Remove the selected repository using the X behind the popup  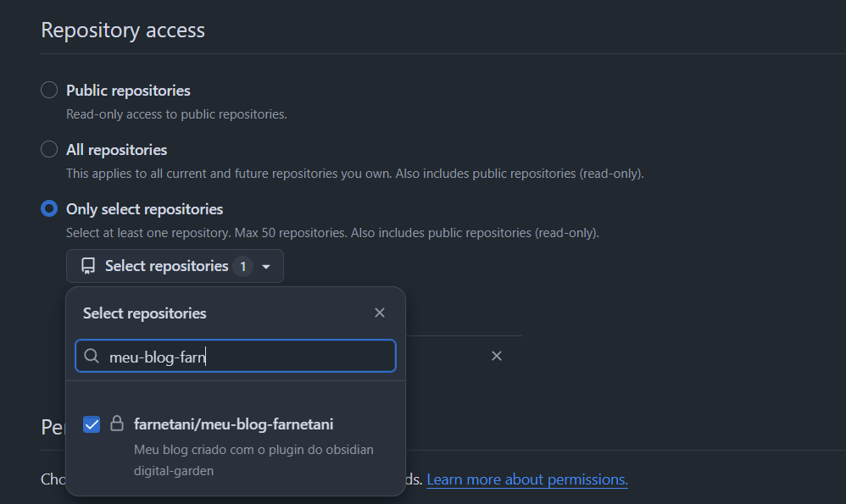point(497,356)
